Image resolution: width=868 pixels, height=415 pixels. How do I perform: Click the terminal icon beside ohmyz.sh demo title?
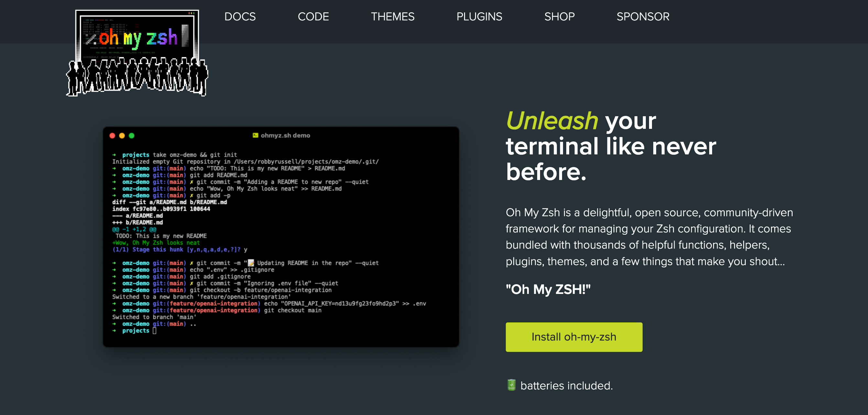pyautogui.click(x=255, y=135)
